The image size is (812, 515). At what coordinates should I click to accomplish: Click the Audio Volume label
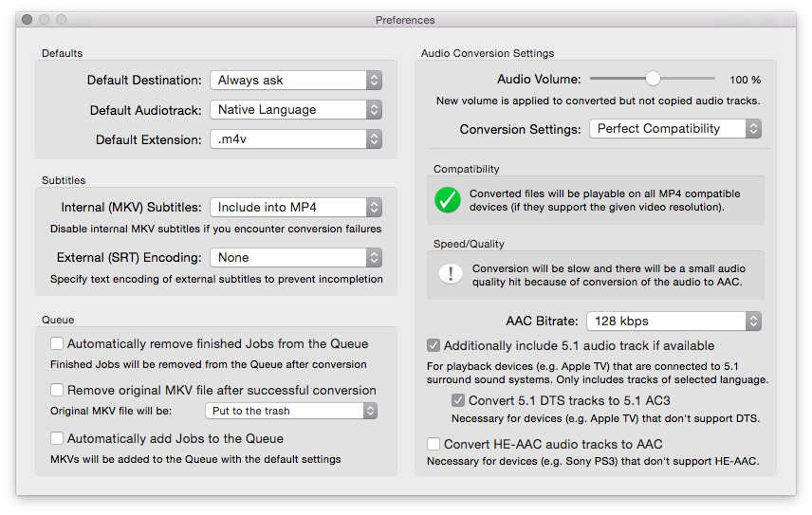pos(539,79)
